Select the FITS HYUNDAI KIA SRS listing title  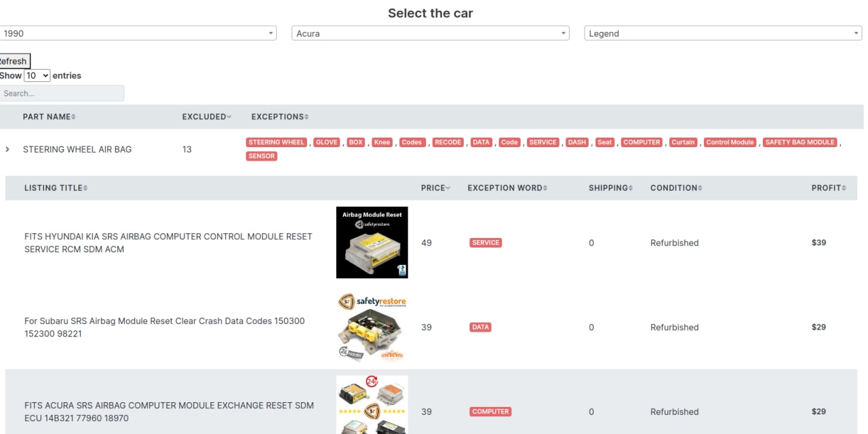(168, 243)
